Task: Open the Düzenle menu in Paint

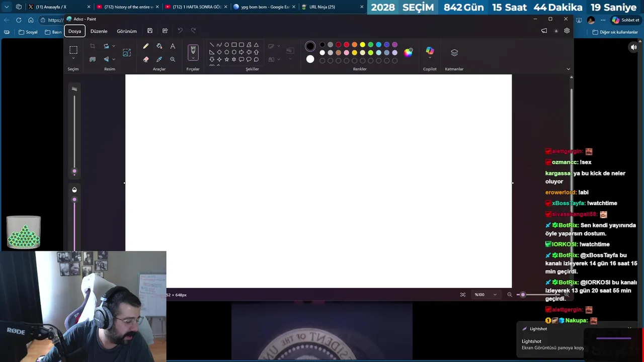Action: pyautogui.click(x=99, y=31)
